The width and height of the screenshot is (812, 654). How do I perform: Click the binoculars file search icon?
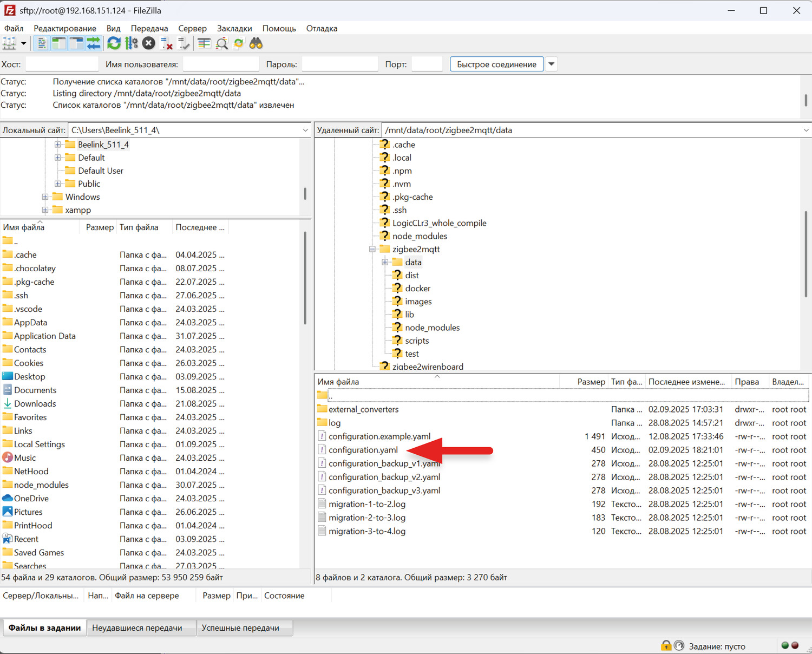point(256,44)
